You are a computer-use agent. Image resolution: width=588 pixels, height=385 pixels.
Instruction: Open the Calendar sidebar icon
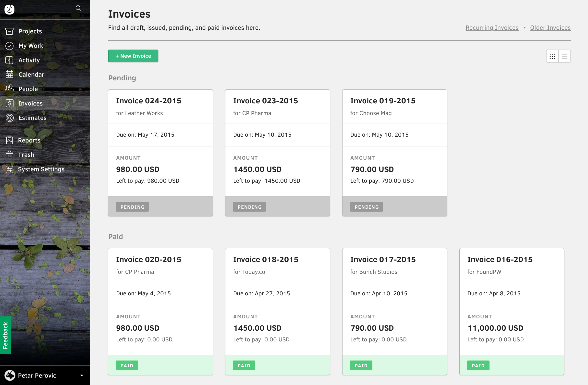(9, 74)
